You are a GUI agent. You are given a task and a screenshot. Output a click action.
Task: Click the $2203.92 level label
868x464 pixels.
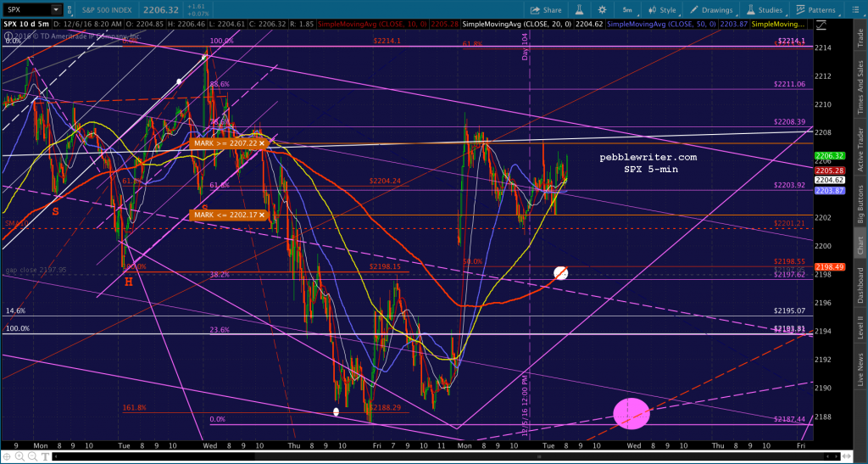[789, 185]
